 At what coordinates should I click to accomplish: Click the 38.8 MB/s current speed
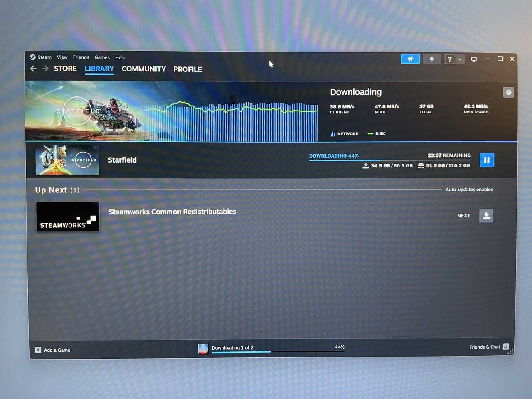coord(342,107)
